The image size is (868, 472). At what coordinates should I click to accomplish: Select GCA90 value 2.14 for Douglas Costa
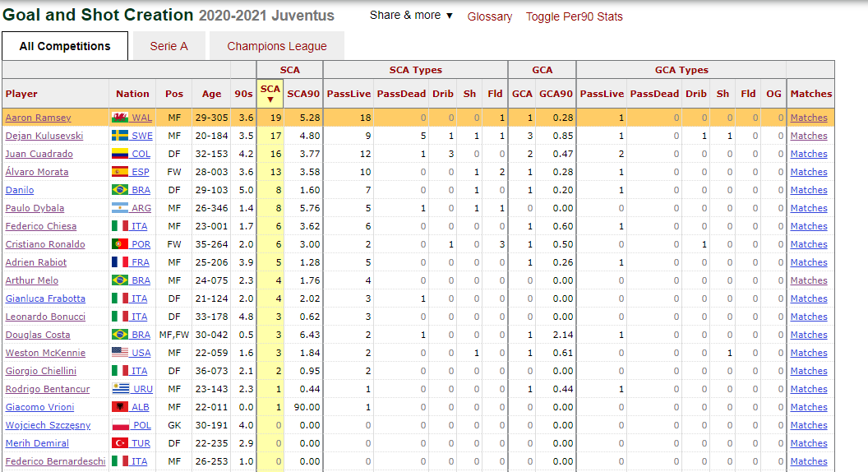point(563,335)
